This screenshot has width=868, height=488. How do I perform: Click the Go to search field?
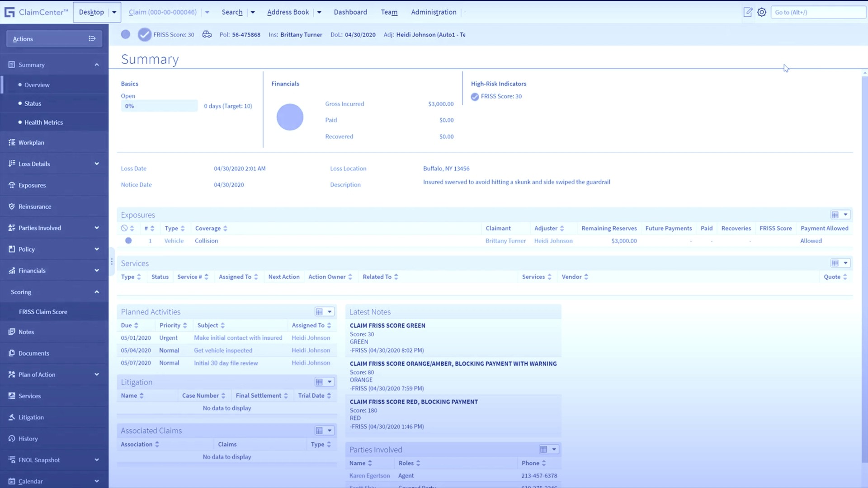(817, 12)
